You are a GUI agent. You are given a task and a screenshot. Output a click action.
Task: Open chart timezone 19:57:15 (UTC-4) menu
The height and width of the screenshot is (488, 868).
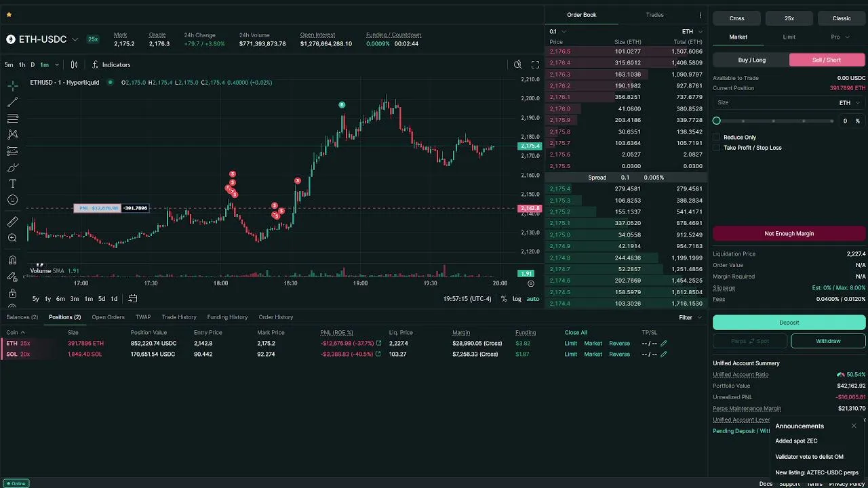point(467,299)
